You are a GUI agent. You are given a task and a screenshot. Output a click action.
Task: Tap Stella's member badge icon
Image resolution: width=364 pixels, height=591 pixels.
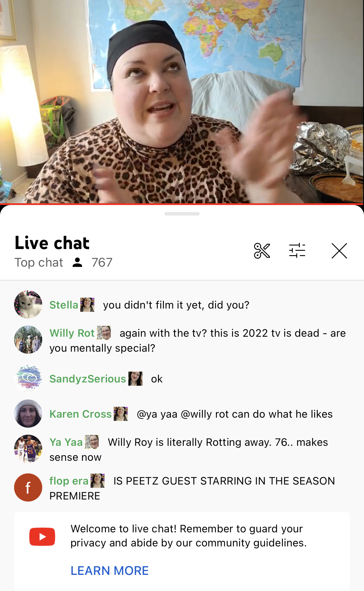87,305
